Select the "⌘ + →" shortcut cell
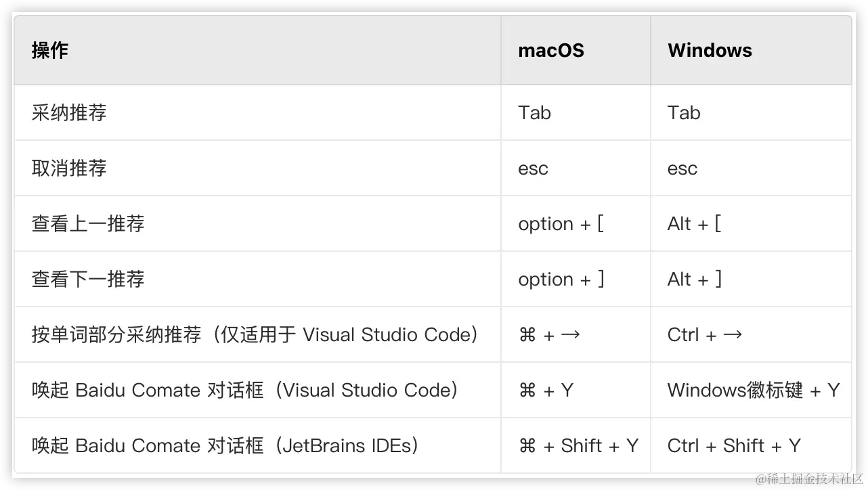The width and height of the screenshot is (868, 490). (x=549, y=334)
